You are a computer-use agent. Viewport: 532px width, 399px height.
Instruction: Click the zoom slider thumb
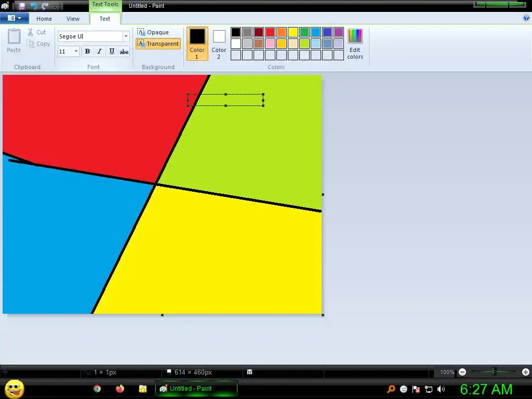pos(494,372)
